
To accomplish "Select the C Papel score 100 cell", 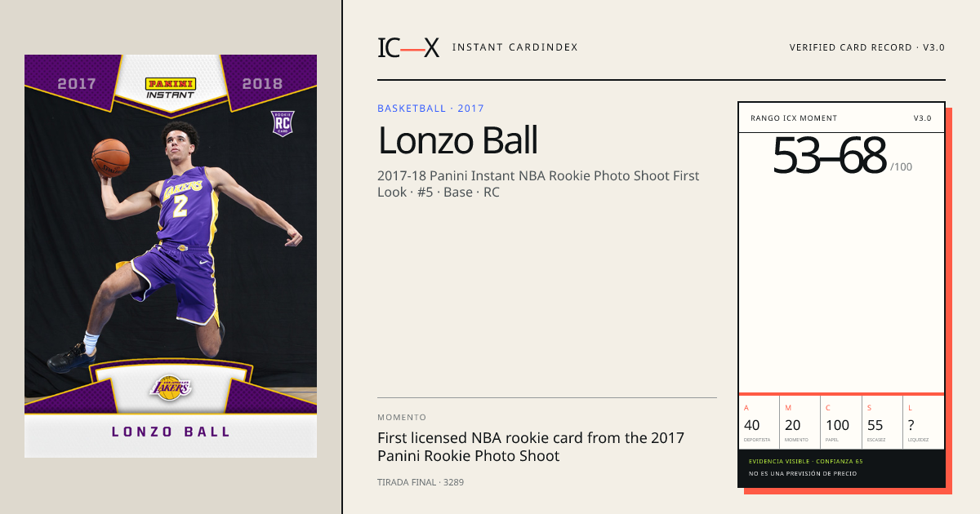I will pyautogui.click(x=841, y=423).
